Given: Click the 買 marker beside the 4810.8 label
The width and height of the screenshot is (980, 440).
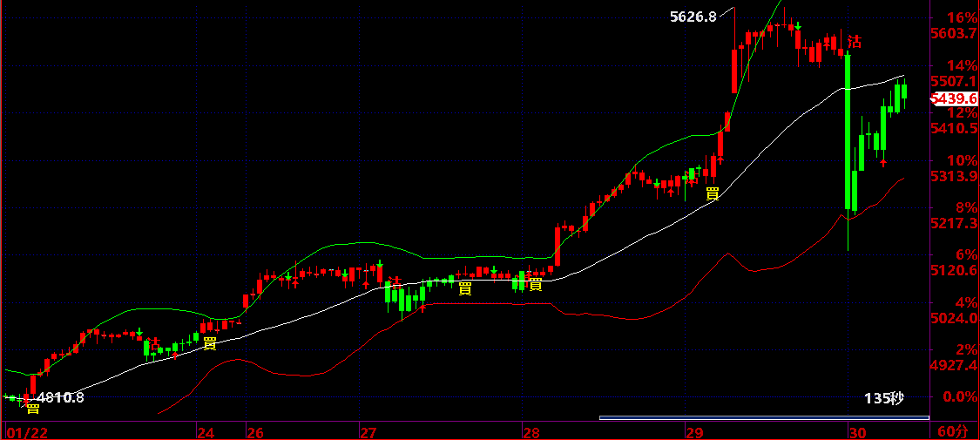Looking at the screenshot, I should 32,409.
